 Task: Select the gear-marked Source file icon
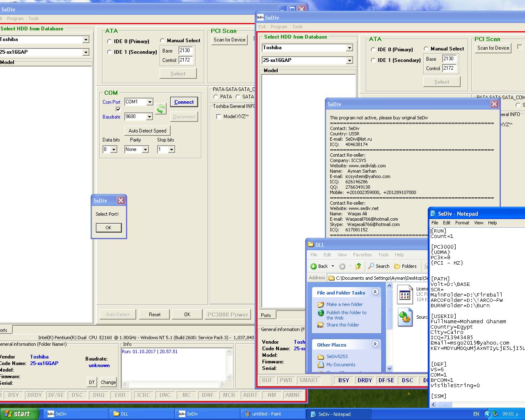405,317
